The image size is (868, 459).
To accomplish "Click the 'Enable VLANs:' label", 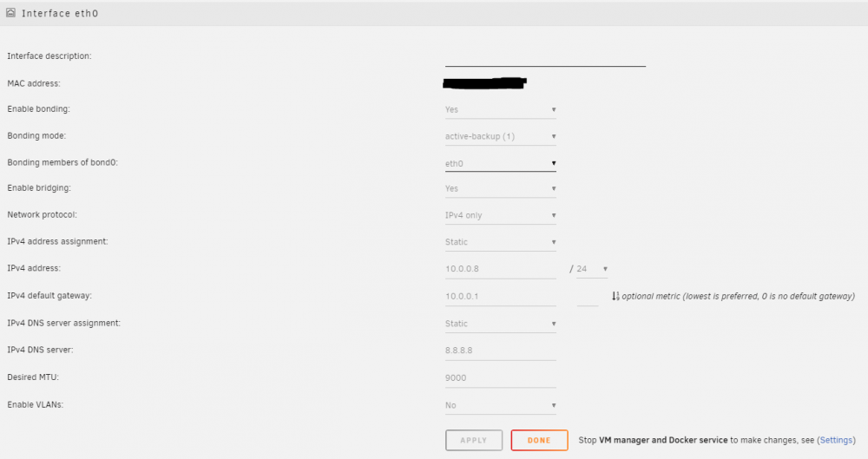I will [x=36, y=404].
